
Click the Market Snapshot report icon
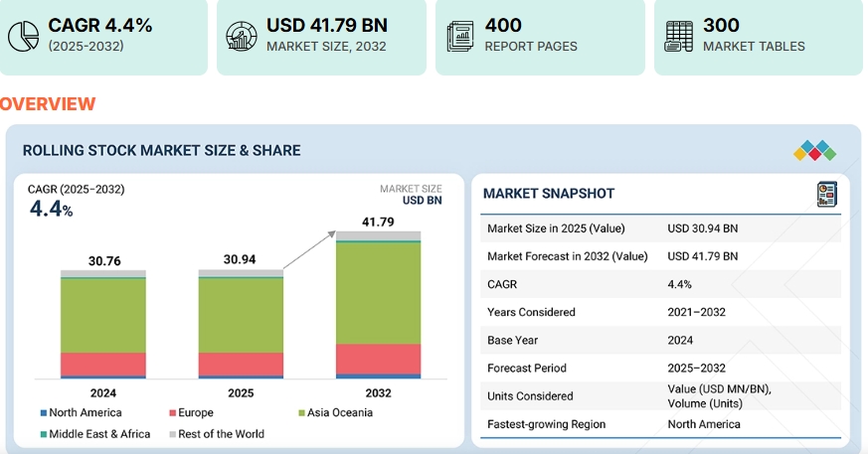826,194
